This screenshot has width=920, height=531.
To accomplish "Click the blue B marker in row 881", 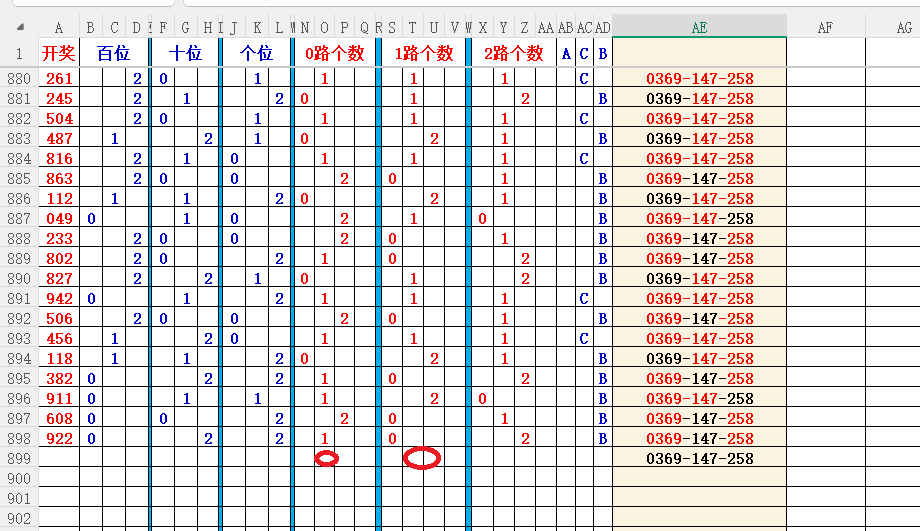I will 603,98.
